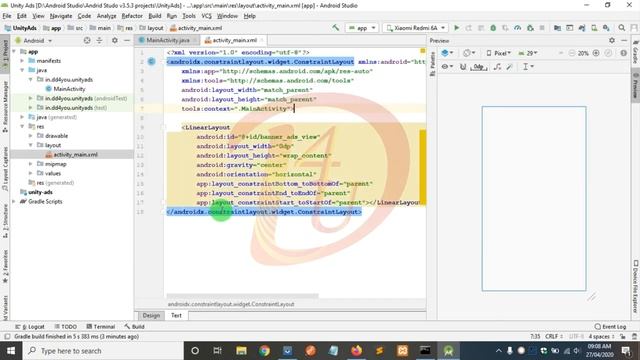
Task: Click the gutter icon on line 2
Action: click(151, 62)
